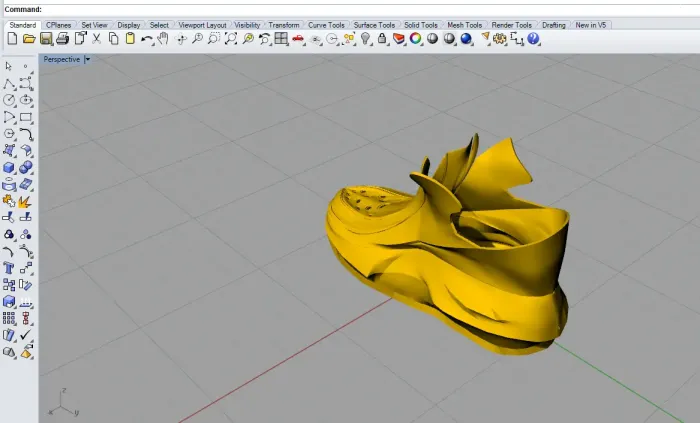Choose the Circle tool in sidebar
Screen dimensions: 700x423
click(9, 100)
